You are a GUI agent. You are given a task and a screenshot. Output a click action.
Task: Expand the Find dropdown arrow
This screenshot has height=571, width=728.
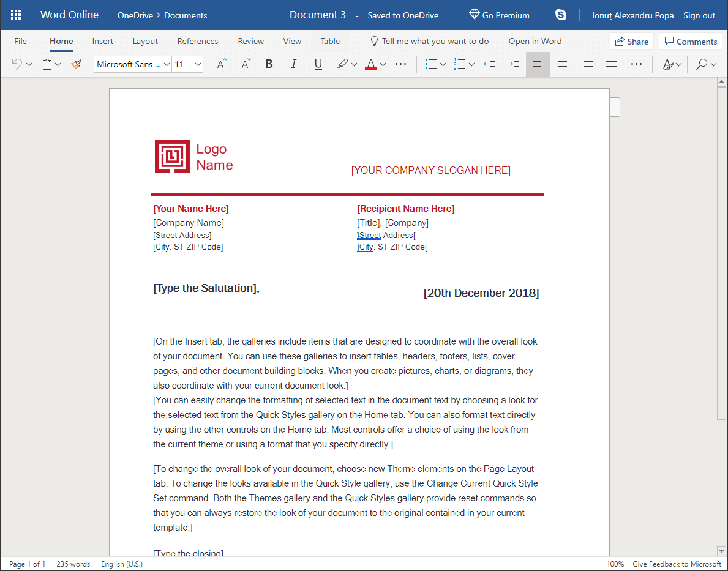(x=713, y=64)
